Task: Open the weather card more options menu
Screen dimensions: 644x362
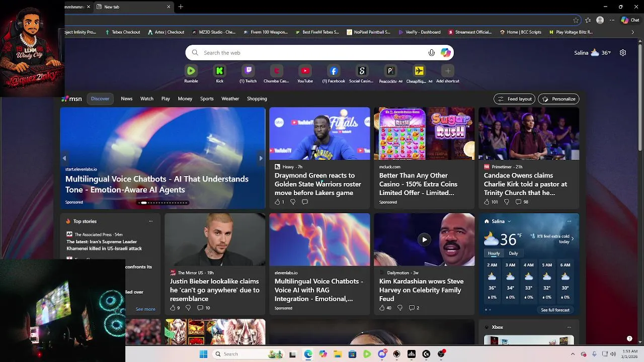Action: click(569, 221)
